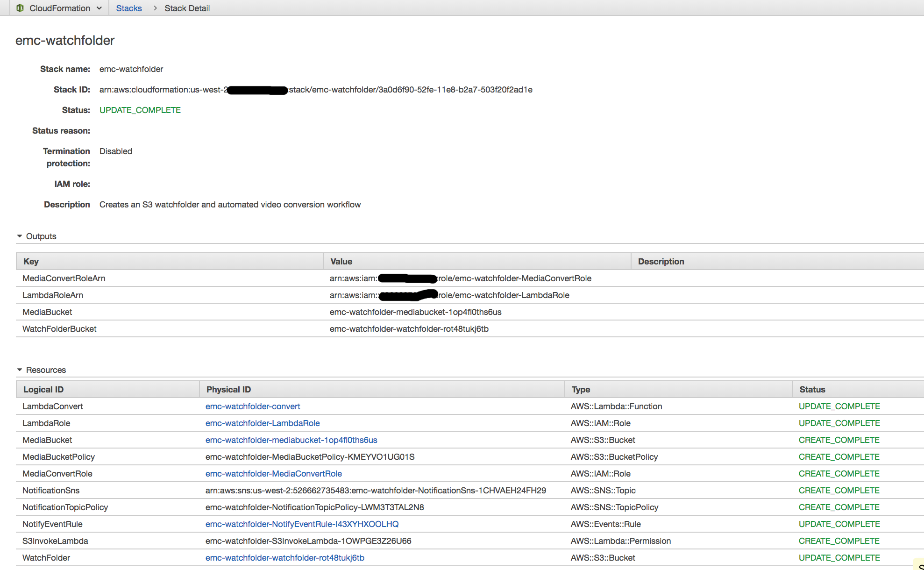The width and height of the screenshot is (924, 570).
Task: Select the NotifyEventRule logical ID
Action: 52,524
